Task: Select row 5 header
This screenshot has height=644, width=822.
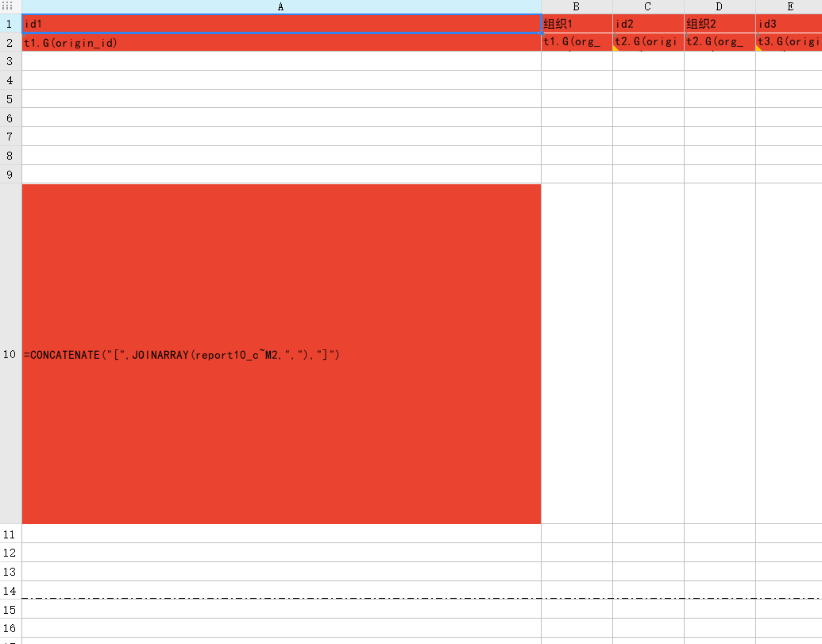Action: (10, 99)
